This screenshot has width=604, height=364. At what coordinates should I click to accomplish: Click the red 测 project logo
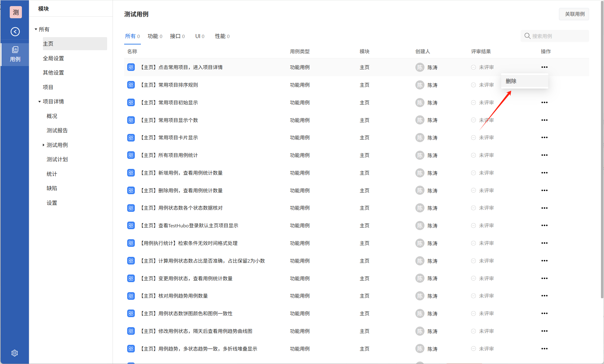[x=16, y=12]
